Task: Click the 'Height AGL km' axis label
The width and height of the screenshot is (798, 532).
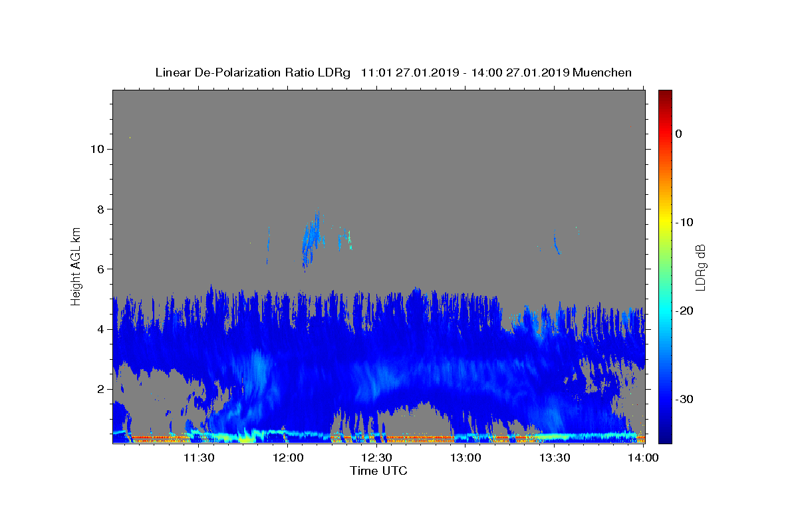Action: click(76, 265)
